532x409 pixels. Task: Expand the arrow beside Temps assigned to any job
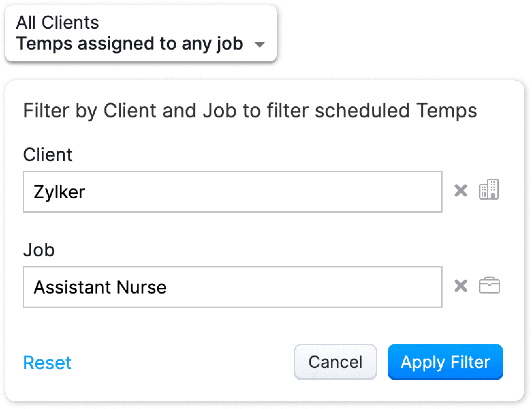(x=260, y=44)
